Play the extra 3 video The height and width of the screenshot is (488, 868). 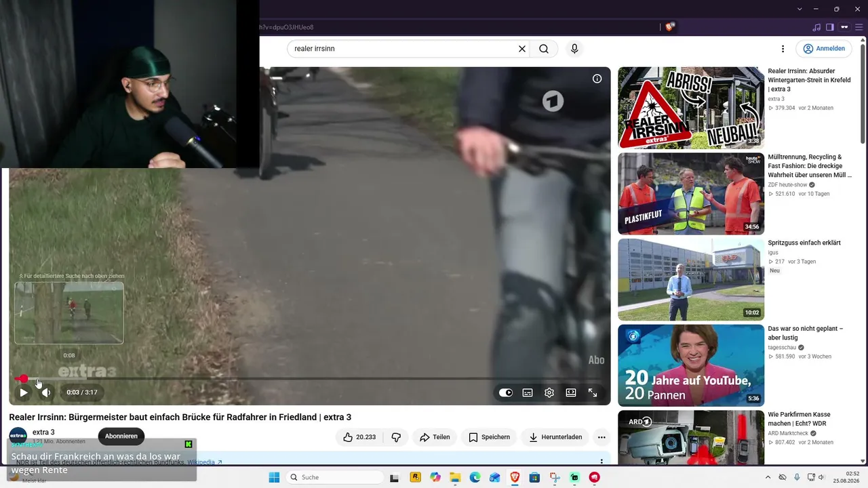24,392
